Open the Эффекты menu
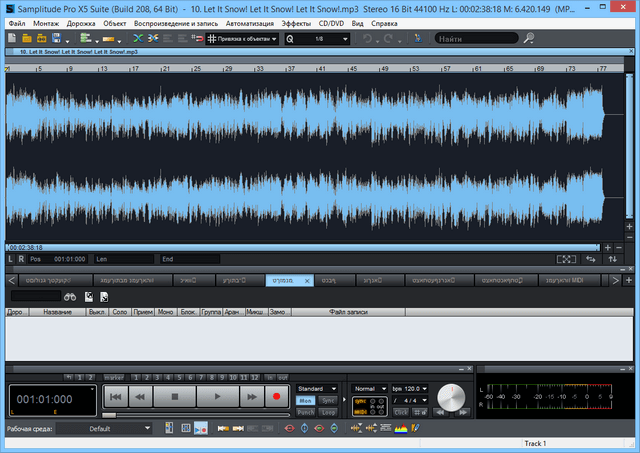The width and height of the screenshot is (640, 453). (295, 22)
